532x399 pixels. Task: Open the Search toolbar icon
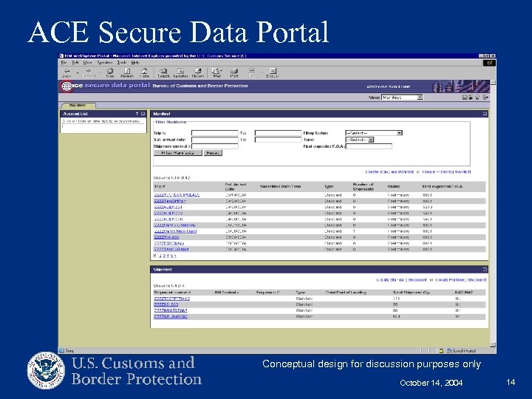click(x=163, y=71)
